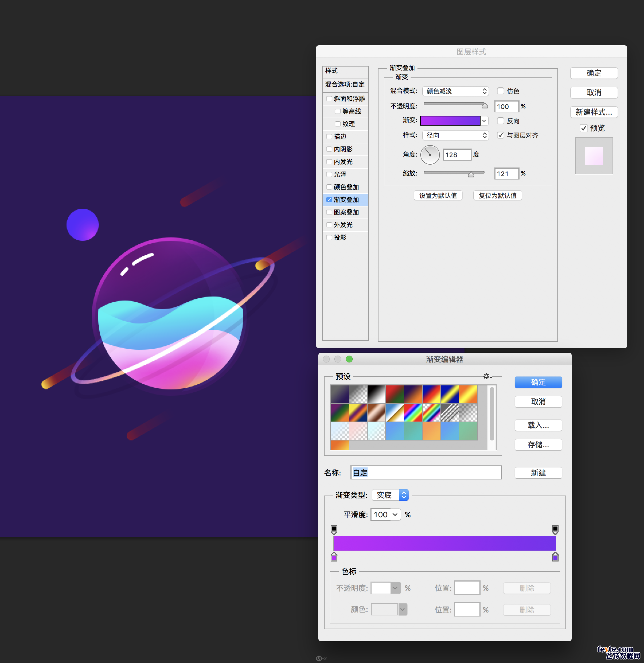Viewport: 644px width, 663px height.
Task: Click 取消 in the 渐变编辑器 window
Action: 538,402
